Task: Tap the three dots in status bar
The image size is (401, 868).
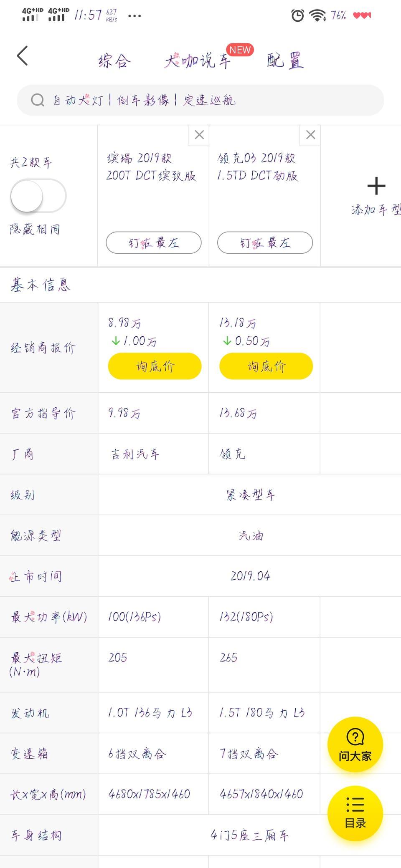Action: click(135, 16)
